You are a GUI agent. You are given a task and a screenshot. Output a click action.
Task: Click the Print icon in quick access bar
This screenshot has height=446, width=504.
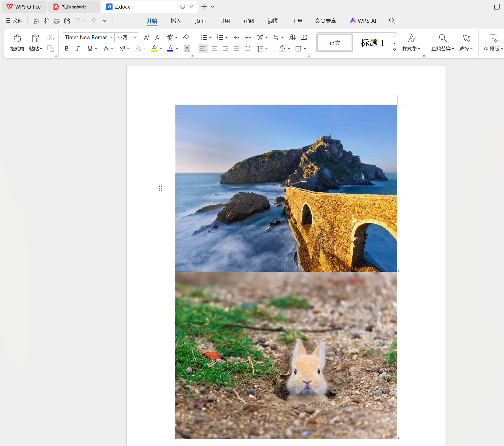56,21
